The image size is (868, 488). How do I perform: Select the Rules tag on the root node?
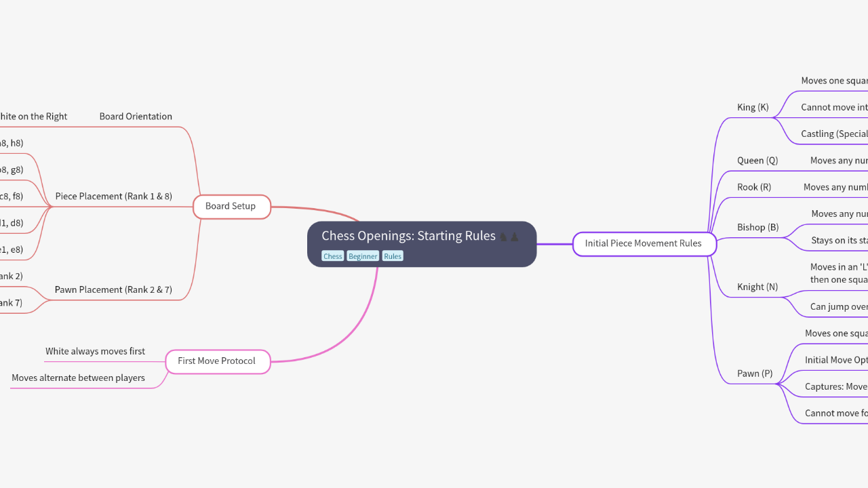click(x=392, y=256)
